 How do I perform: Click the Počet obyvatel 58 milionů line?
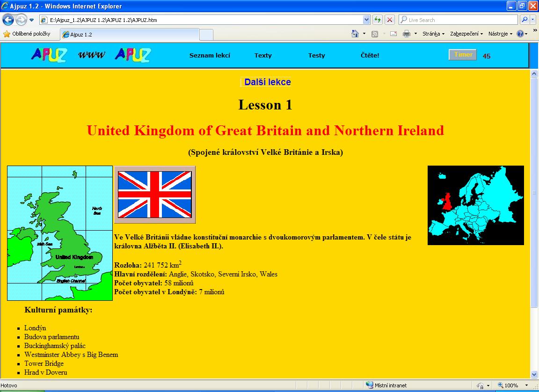153,283
